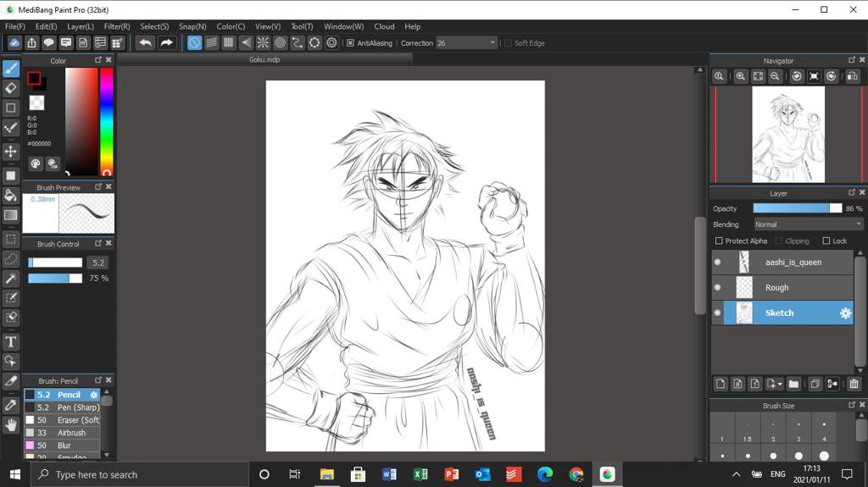The image size is (868, 487).
Task: Activate the rectangular Select tool
Action: pos(11,239)
